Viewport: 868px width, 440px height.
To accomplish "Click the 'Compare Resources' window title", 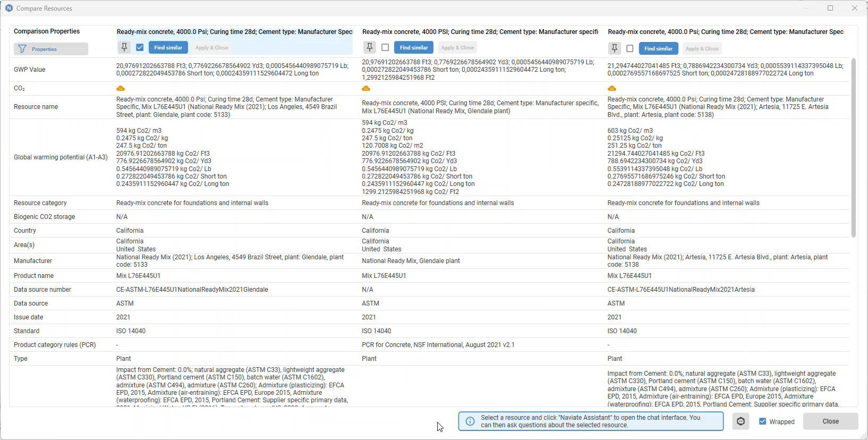I will tap(44, 9).
